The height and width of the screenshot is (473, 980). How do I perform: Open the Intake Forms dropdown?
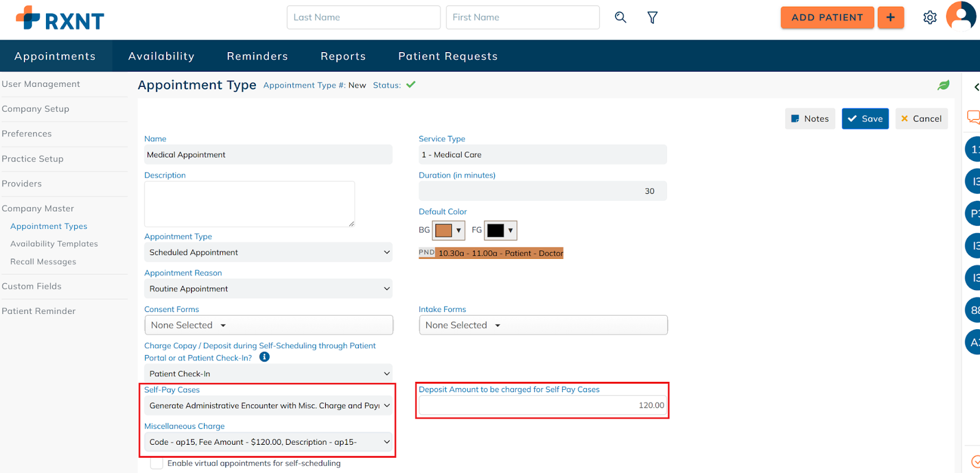543,326
